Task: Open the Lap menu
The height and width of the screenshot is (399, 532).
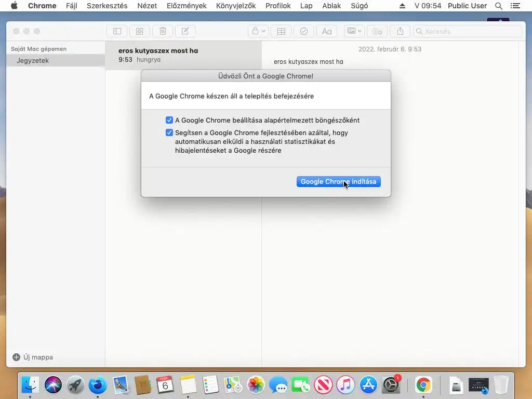Action: [306, 6]
